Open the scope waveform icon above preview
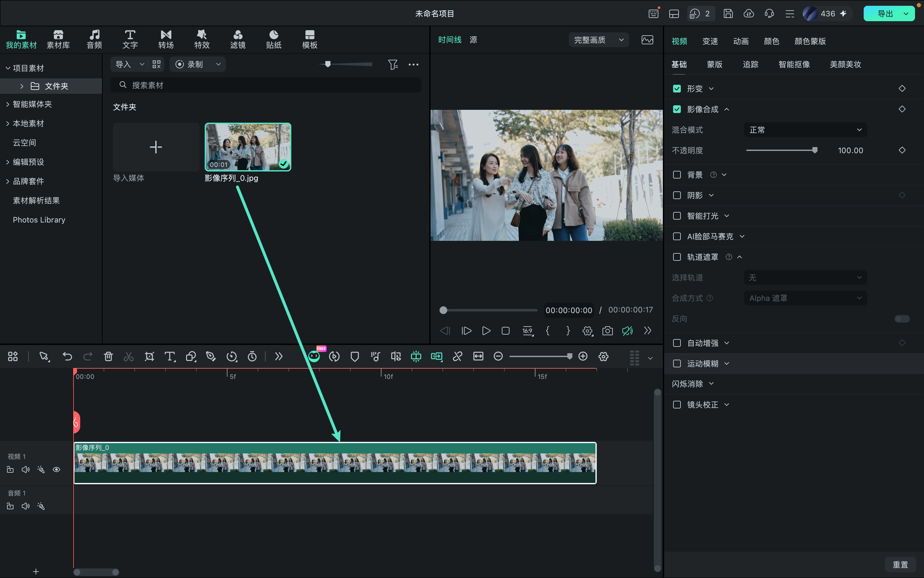 tap(647, 40)
